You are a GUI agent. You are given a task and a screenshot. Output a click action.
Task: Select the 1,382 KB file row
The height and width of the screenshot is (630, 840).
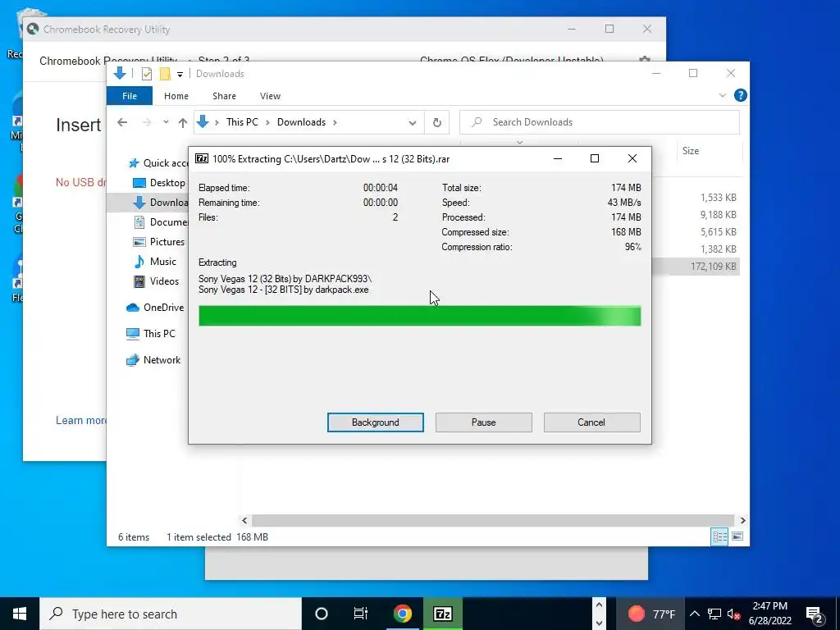pos(696,249)
